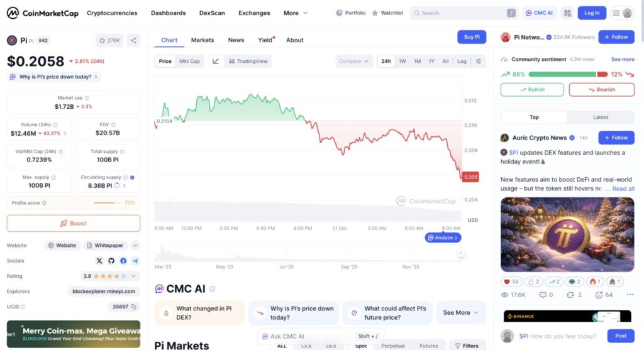This screenshot has height=350, width=644.
Task: Switch to line chart style icon
Action: [x=216, y=62]
